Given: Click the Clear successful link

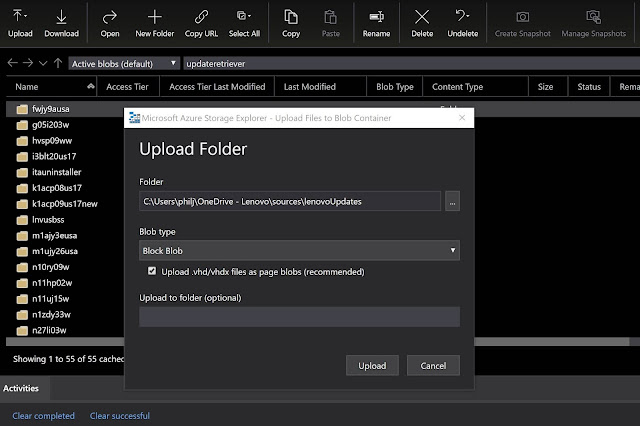Looking at the screenshot, I should click(120, 416).
